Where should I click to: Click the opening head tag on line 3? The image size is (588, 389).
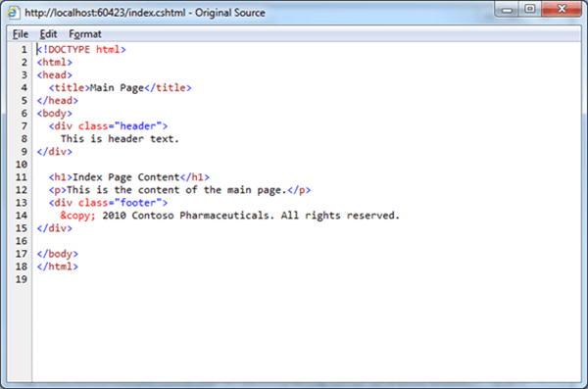pyautogui.click(x=54, y=75)
